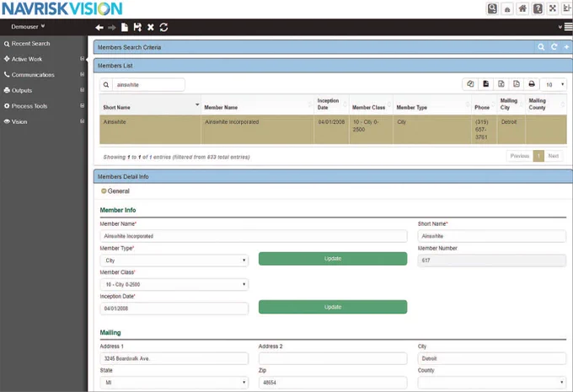Click the Member Name field with Ainswhite Incorporated
The width and height of the screenshot is (573, 392).
point(254,236)
